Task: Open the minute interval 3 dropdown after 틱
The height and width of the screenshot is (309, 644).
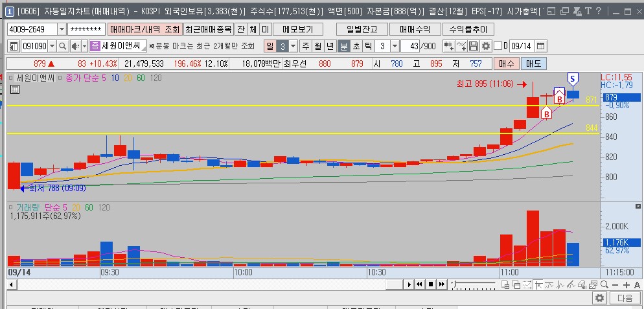Action: pyautogui.click(x=395, y=46)
